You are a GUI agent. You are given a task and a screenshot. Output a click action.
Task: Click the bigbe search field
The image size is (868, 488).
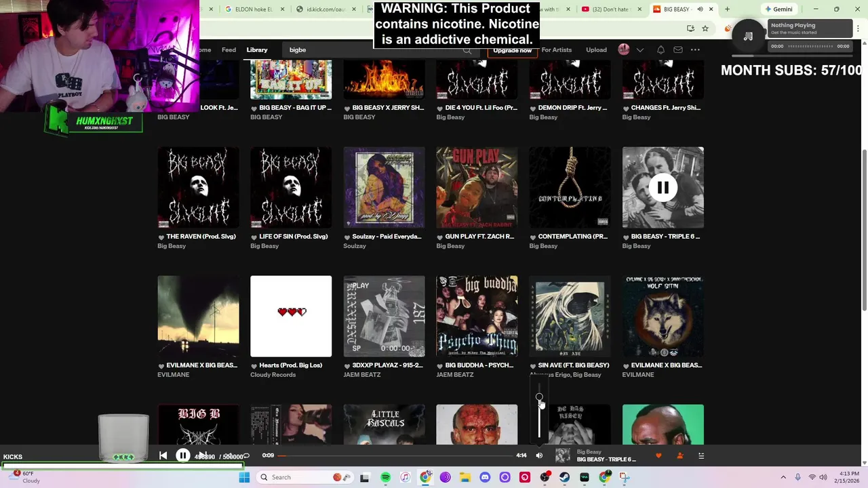pos(380,50)
